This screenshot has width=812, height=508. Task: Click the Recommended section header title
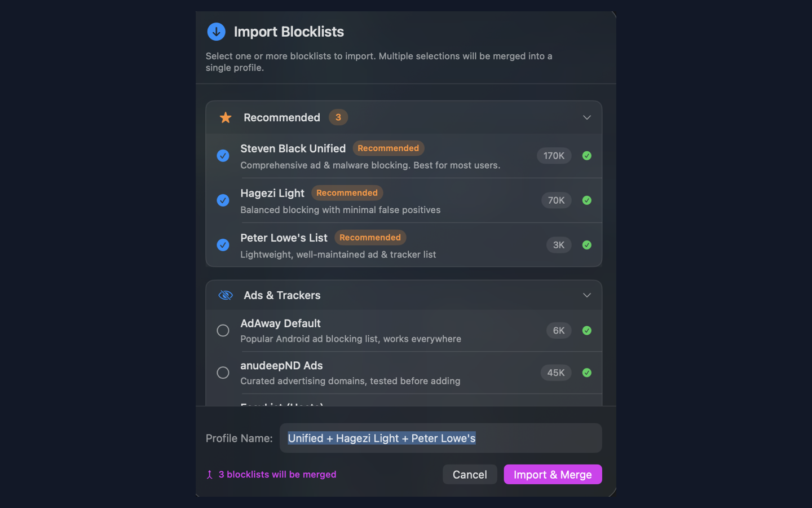click(x=282, y=117)
